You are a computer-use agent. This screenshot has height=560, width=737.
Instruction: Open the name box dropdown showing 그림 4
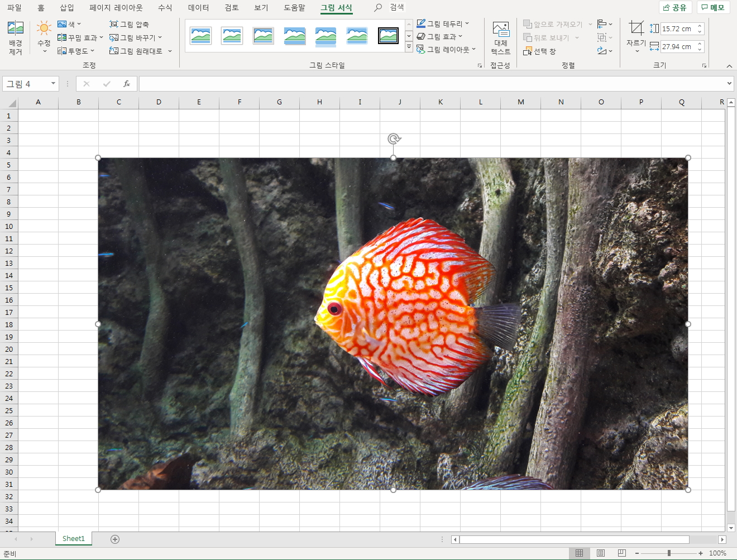[x=53, y=84]
